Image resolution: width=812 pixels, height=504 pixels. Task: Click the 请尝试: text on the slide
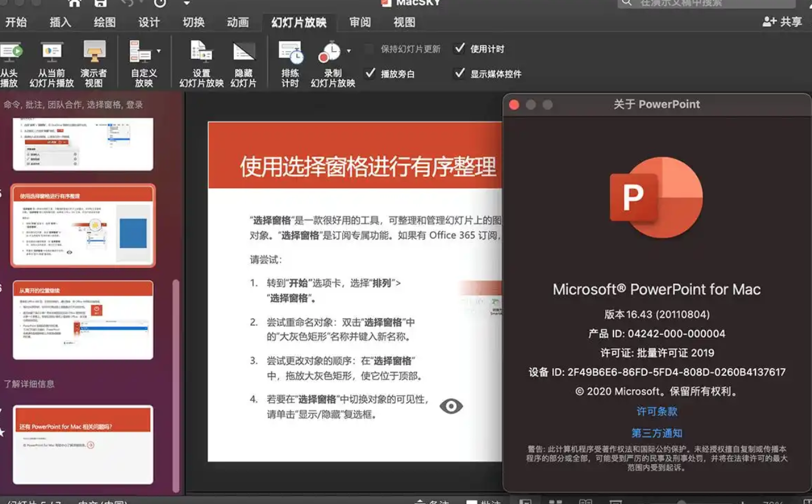(266, 260)
